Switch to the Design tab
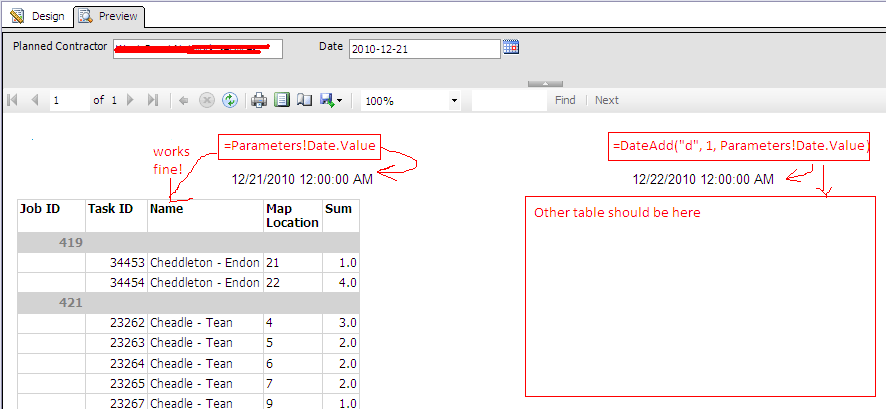The height and width of the screenshot is (409, 886). point(38,16)
